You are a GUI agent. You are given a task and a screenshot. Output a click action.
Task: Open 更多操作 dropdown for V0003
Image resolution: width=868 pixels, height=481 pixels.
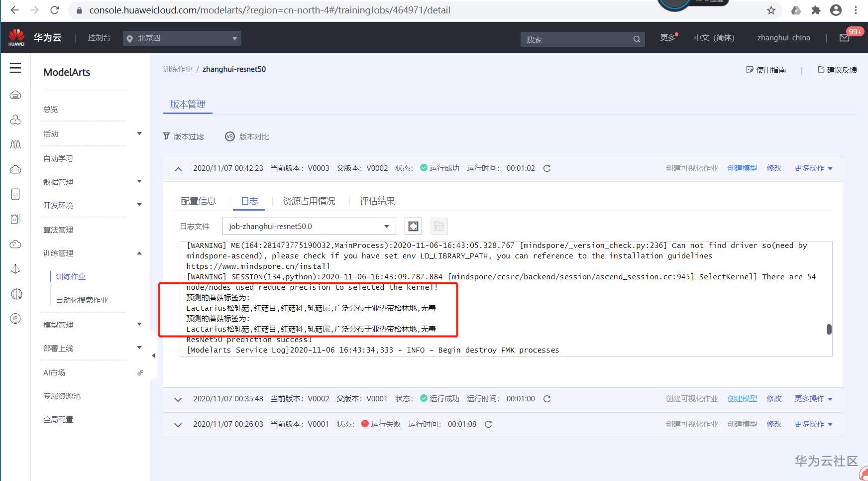point(813,168)
